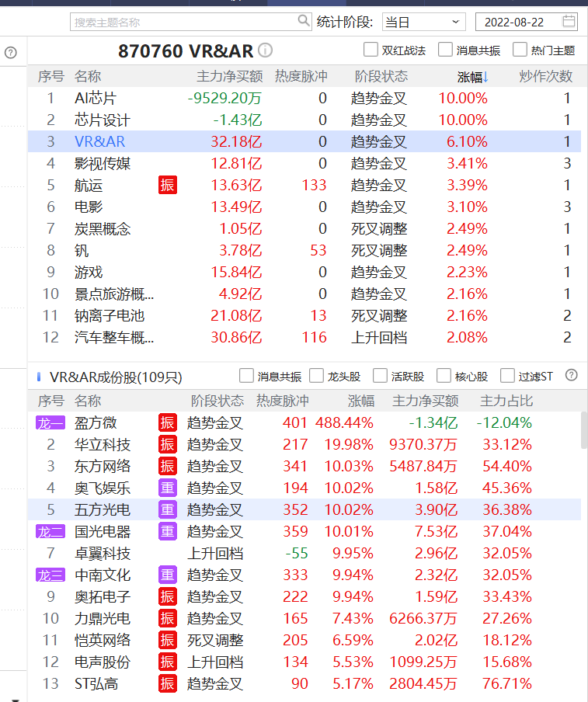
Task: Open the 统计阶段 当日 dropdown
Action: tap(423, 22)
